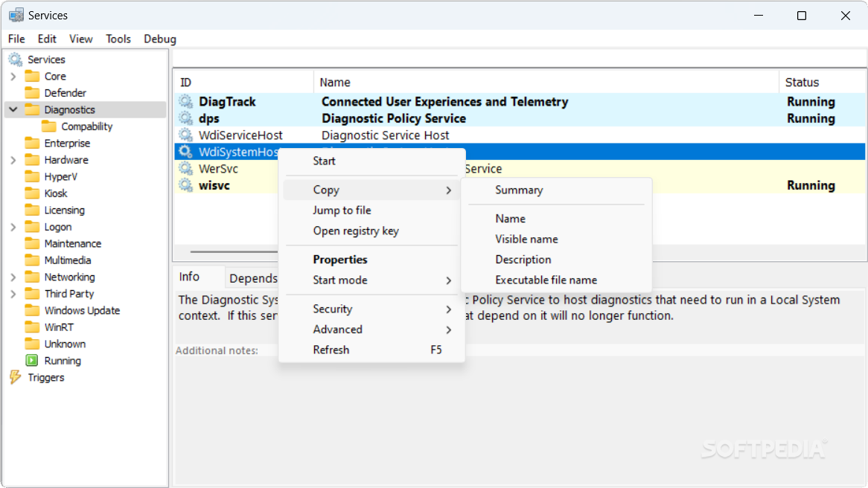Select the Diagnostic Service Host name cell
The image size is (868, 488).
coord(386,135)
